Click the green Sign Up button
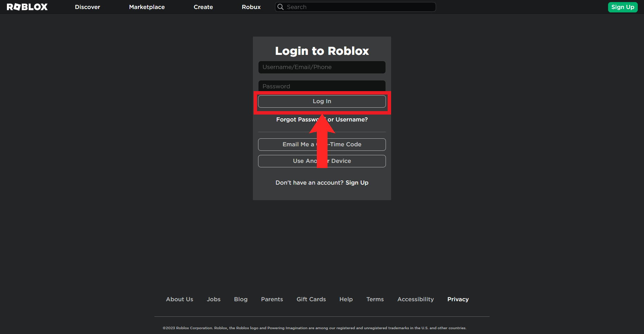644x334 pixels. coord(623,7)
